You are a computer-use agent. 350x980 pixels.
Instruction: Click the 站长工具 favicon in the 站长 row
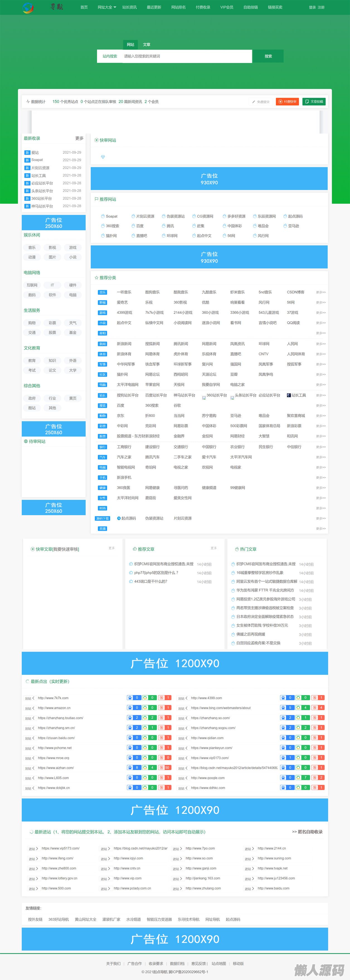289,395
